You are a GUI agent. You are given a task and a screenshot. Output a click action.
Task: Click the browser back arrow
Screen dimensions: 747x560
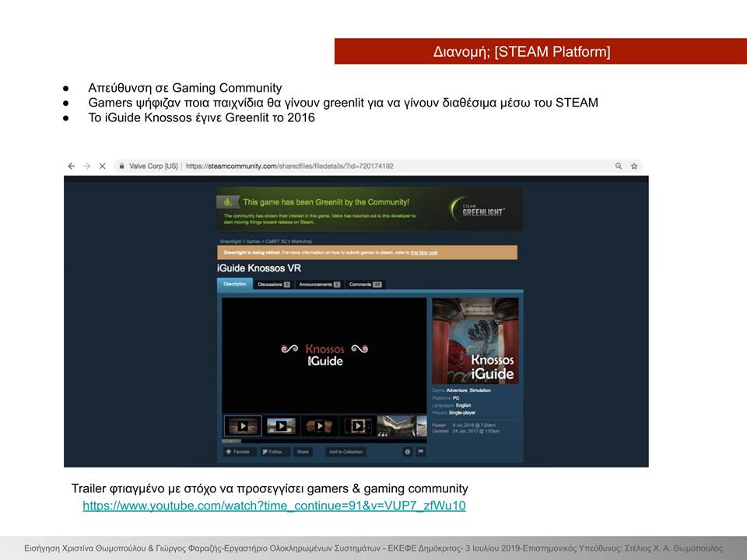pyautogui.click(x=72, y=166)
